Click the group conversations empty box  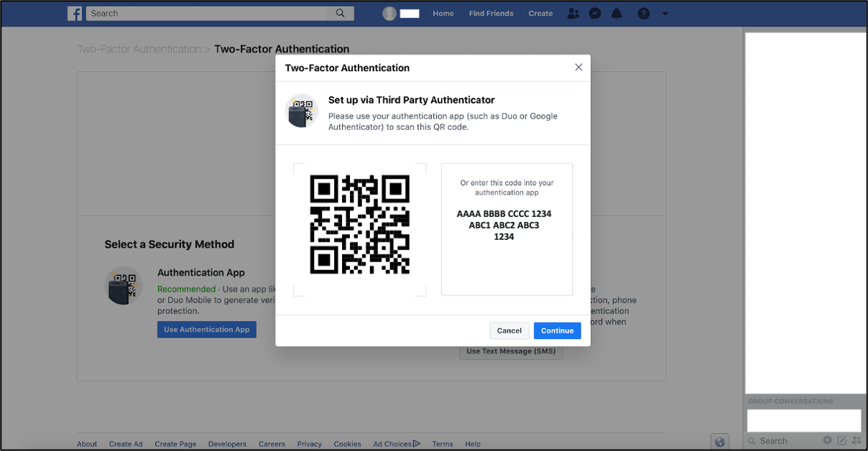[x=804, y=420]
